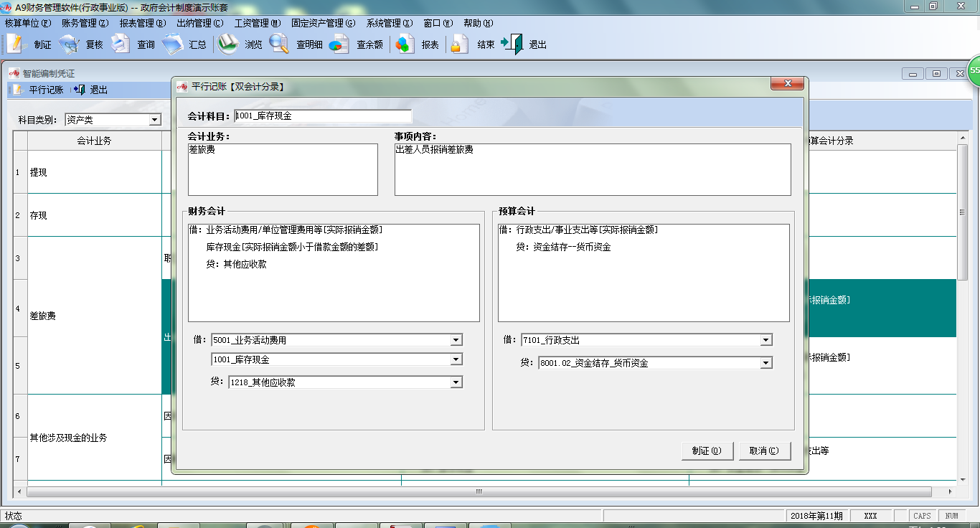Open the 账务管理 menu
This screenshot has width=980, height=528.
[x=85, y=23]
